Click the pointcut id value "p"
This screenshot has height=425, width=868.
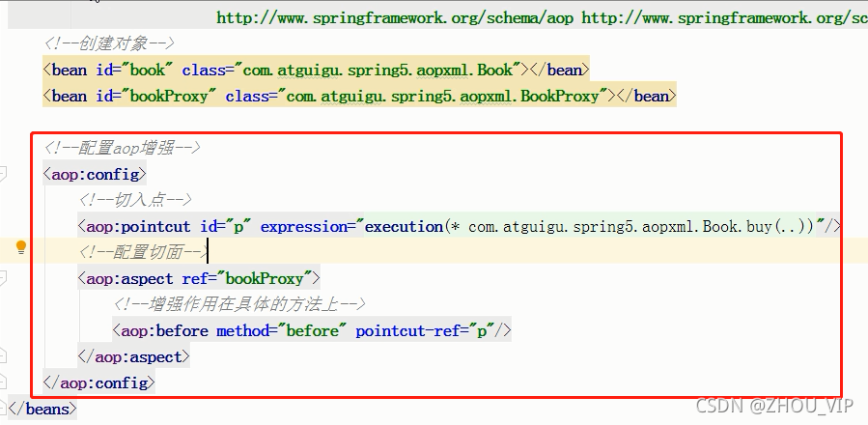point(239,227)
